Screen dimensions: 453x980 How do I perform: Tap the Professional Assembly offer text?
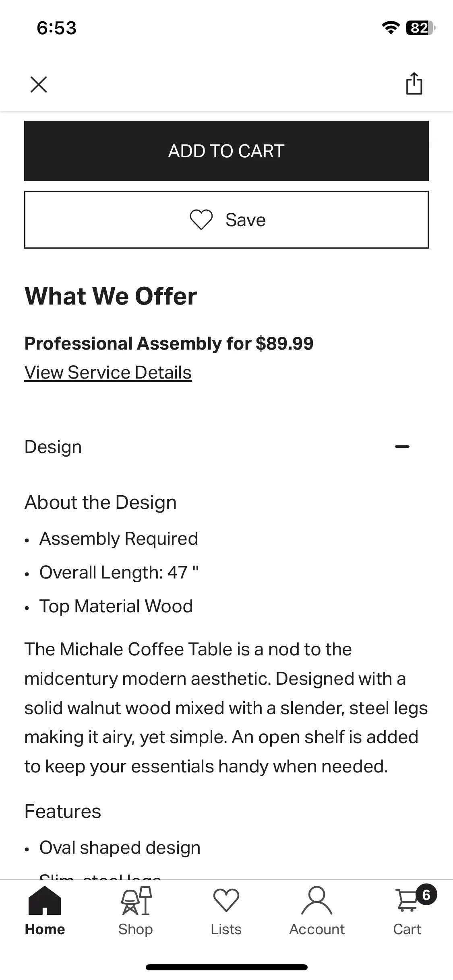point(169,344)
